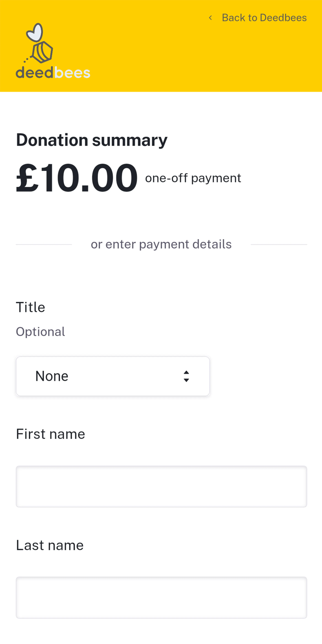This screenshot has height=644, width=322.
Task: Click the Optional hint text
Action: 40,332
